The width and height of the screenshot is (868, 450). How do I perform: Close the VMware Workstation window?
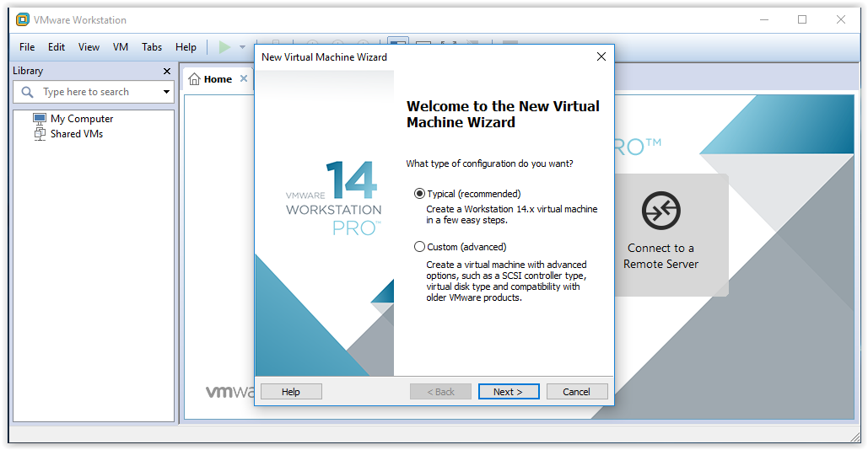click(841, 20)
